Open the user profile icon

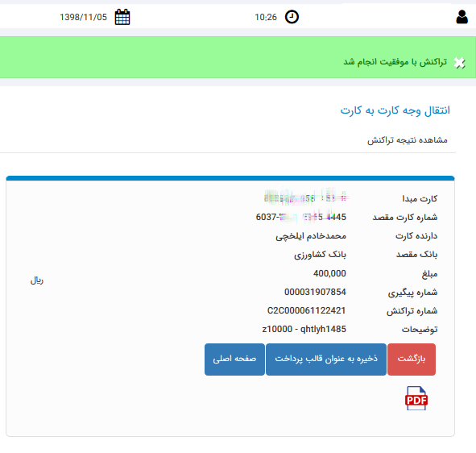click(x=462, y=17)
